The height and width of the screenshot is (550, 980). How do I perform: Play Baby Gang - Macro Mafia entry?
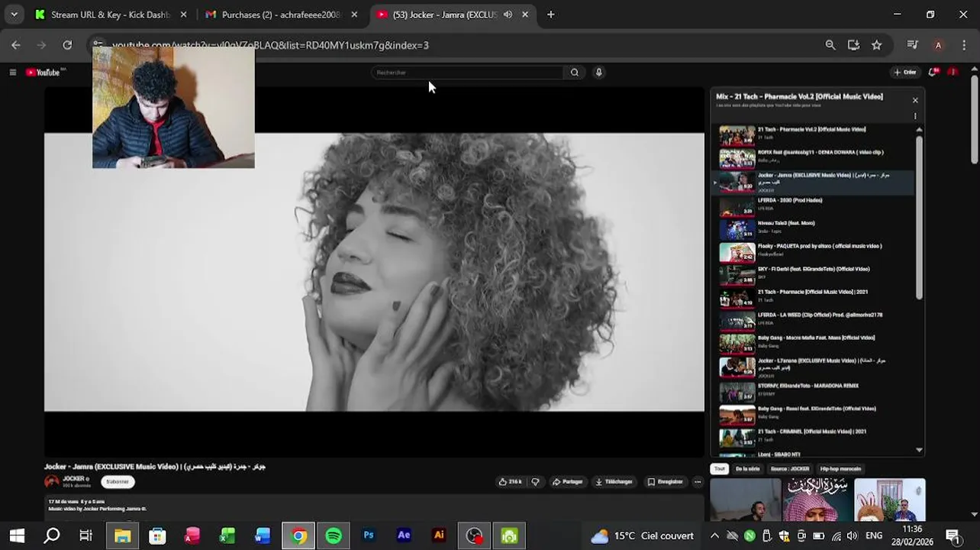pos(813,343)
